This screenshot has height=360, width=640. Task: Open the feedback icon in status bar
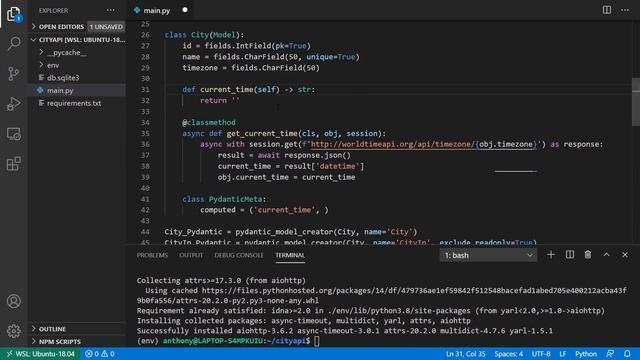[x=610, y=354]
